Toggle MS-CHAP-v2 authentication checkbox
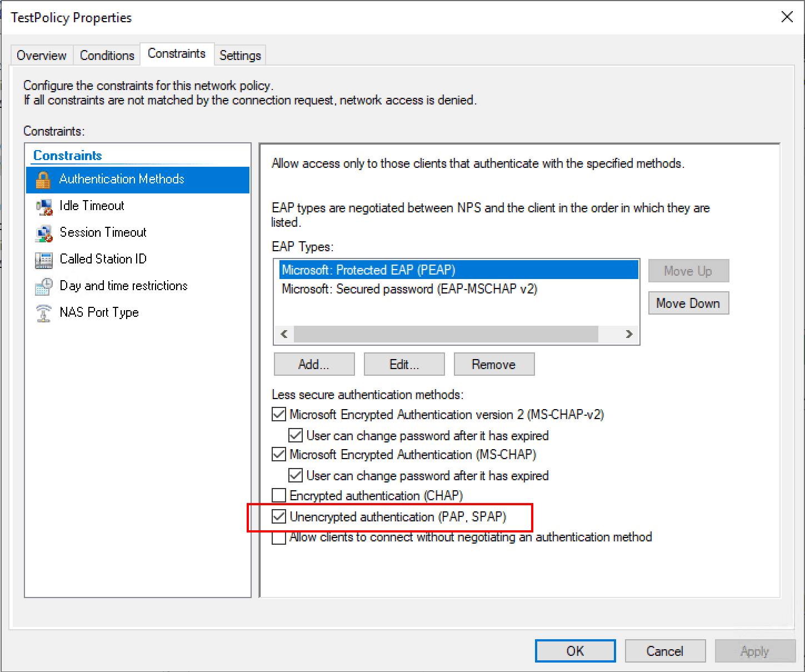This screenshot has height=672, width=805. click(279, 415)
